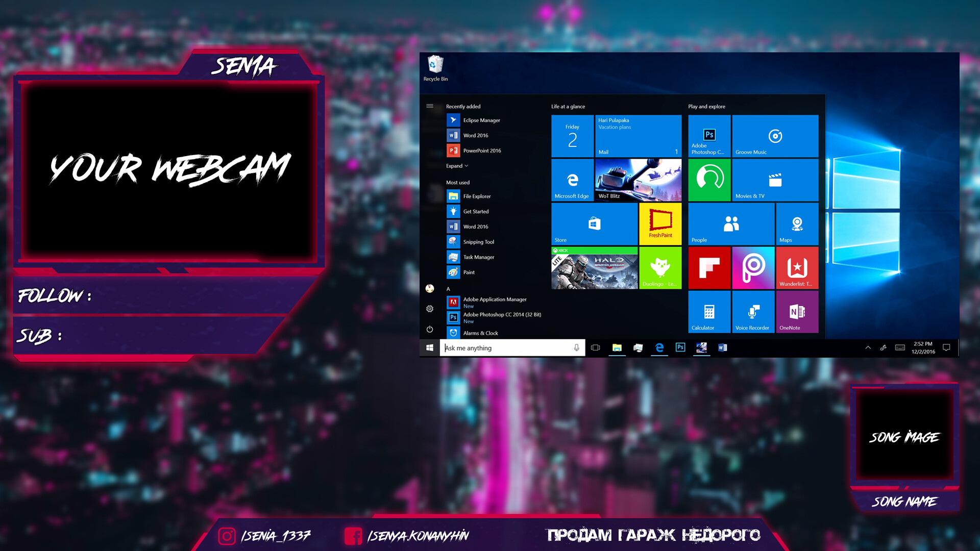
Task: Show hidden icons in the system tray
Action: pyautogui.click(x=868, y=347)
